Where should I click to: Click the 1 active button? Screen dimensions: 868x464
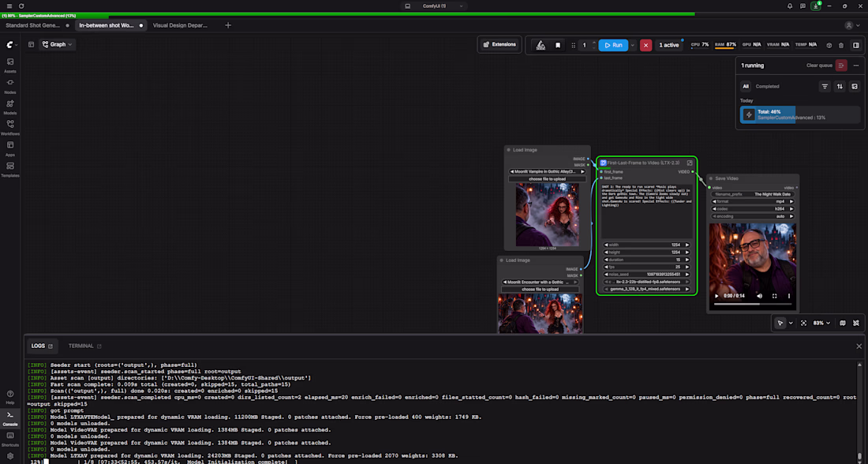(x=668, y=46)
